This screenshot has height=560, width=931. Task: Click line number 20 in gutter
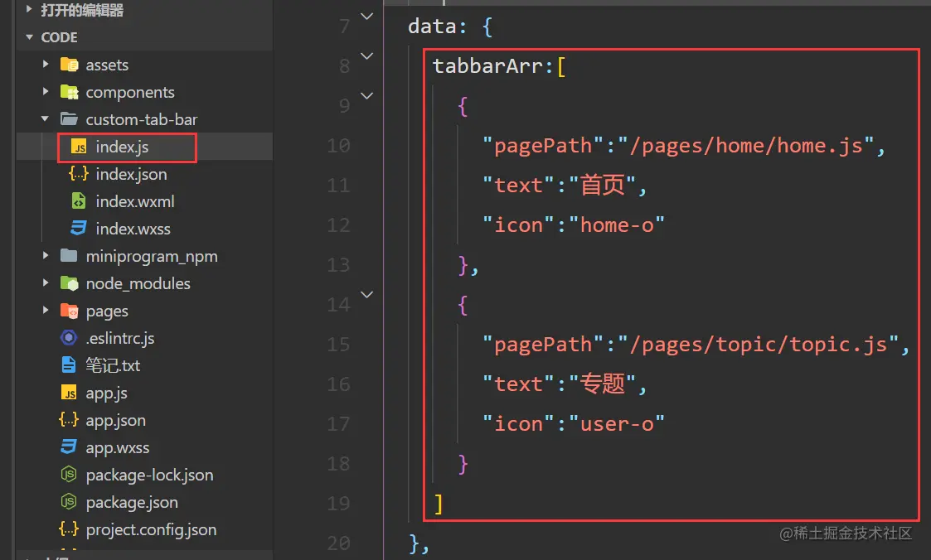point(338,543)
